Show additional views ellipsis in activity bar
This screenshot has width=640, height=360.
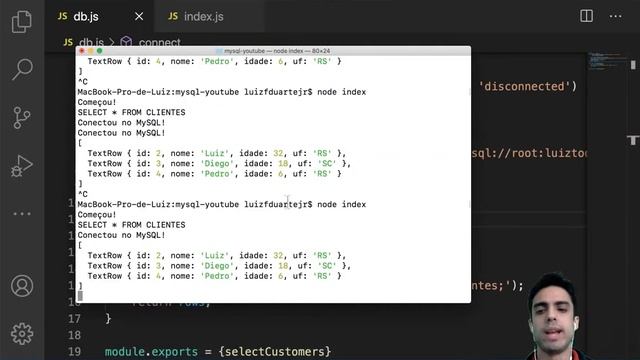pos(22,214)
